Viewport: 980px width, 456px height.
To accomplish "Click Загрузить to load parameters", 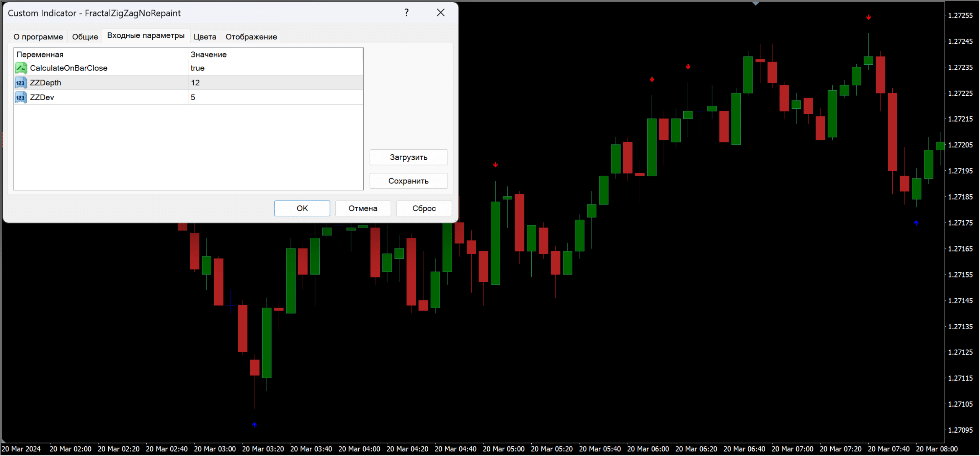I will [408, 157].
